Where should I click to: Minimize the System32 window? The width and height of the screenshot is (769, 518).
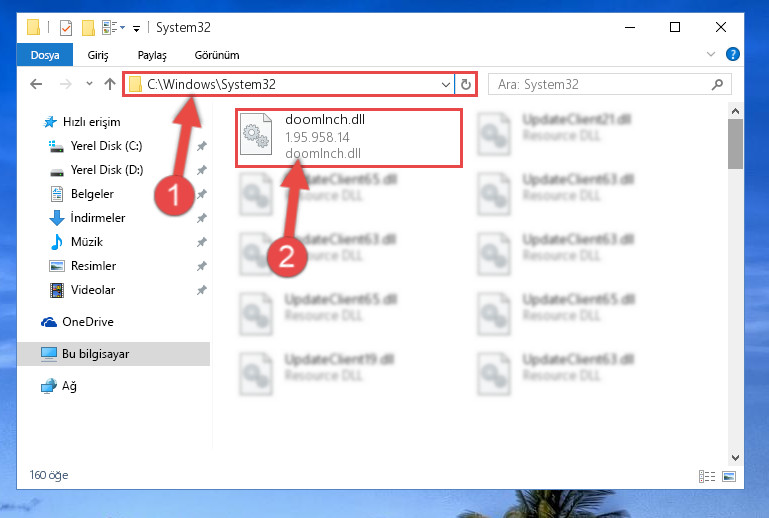(630, 27)
